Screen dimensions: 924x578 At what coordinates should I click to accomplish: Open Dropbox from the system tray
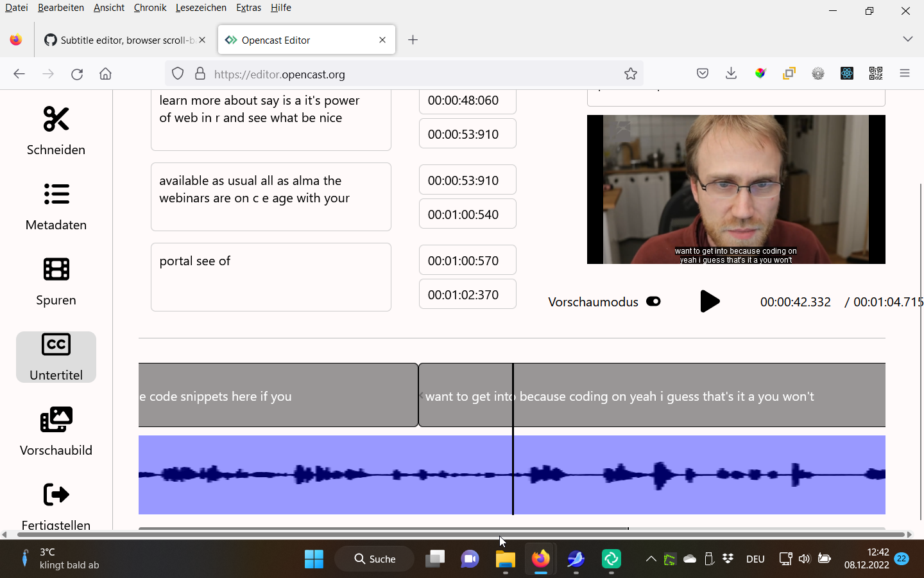728,559
